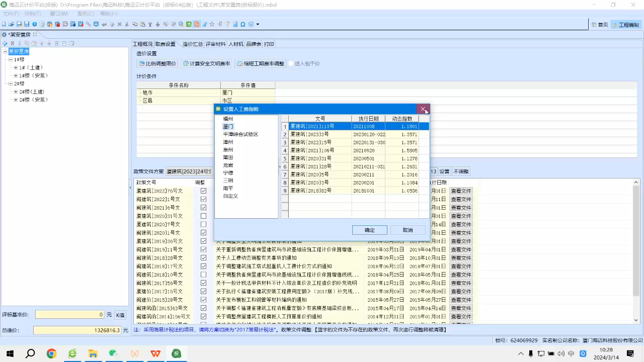This screenshot has height=362, width=644.
Task: Click the move down arrow icon in main toolbar
Action: (x=157, y=24)
